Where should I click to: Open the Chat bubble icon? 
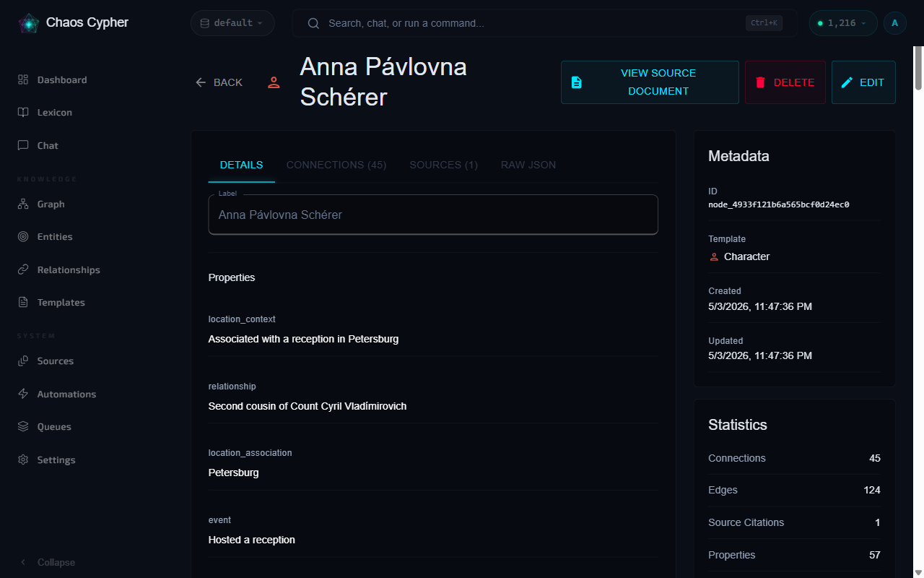(23, 145)
